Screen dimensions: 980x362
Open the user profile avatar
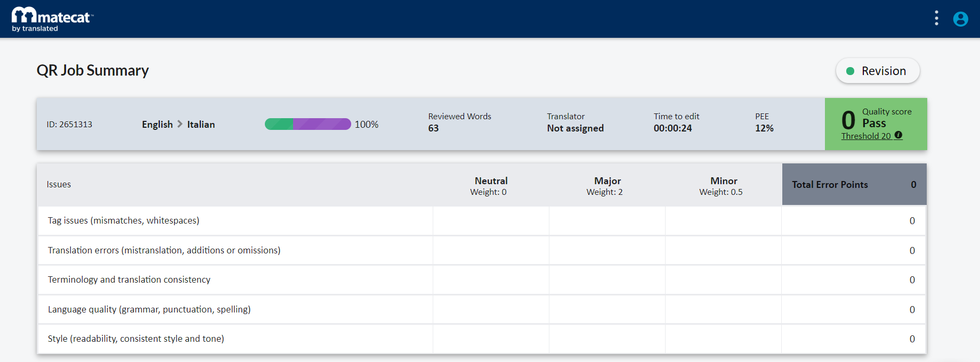coord(960,19)
